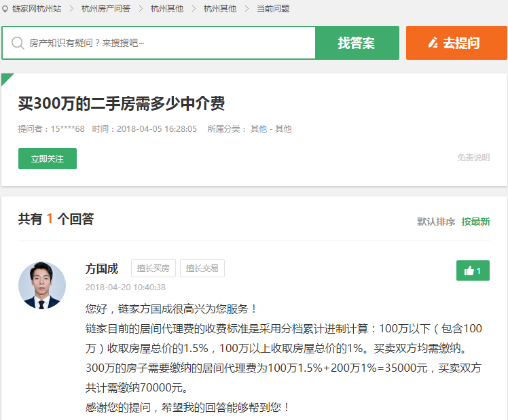Sort answers by 按最新

pos(475,222)
